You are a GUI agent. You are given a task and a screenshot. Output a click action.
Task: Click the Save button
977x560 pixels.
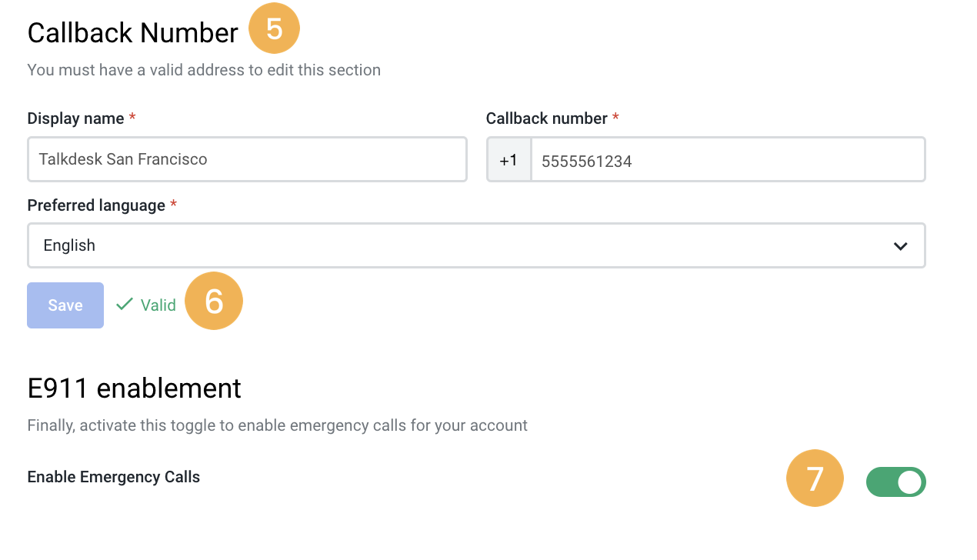click(x=65, y=305)
